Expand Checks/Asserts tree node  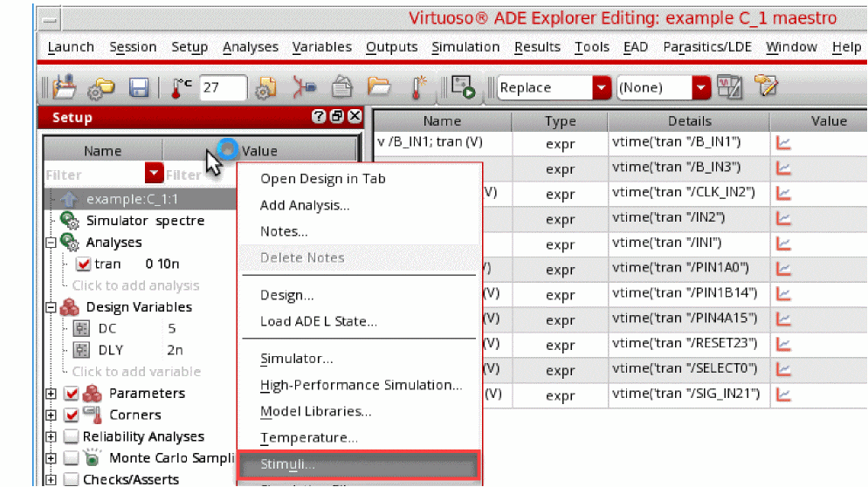[x=51, y=479]
